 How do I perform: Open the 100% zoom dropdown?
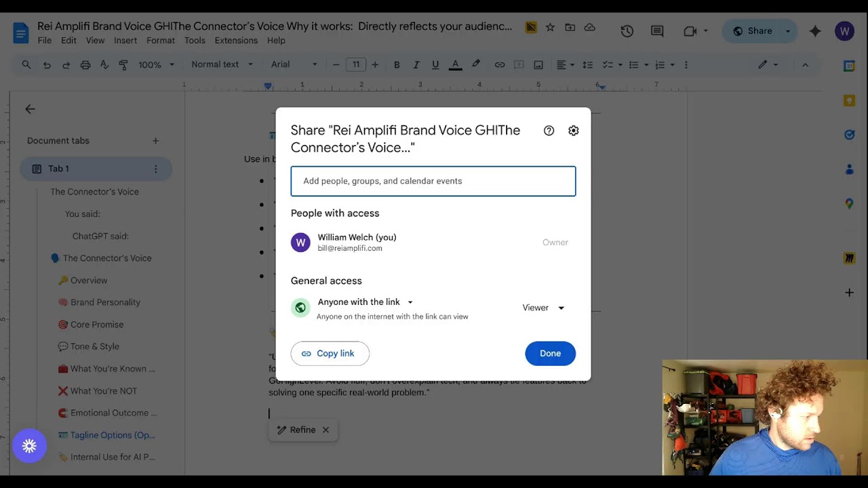tap(156, 65)
